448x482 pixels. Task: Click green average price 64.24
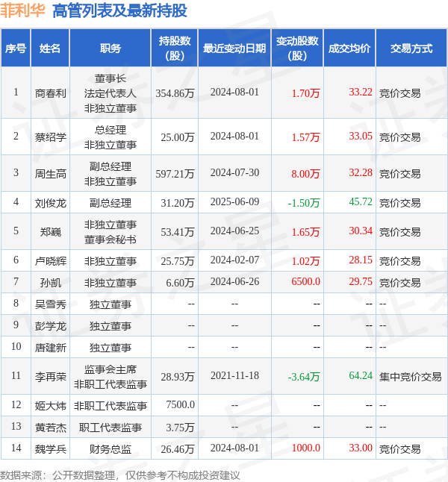(x=361, y=375)
